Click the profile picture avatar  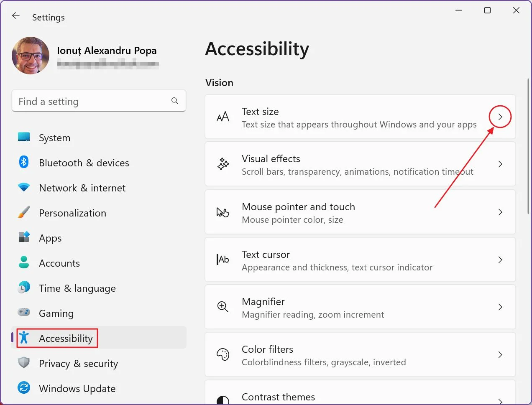31,56
